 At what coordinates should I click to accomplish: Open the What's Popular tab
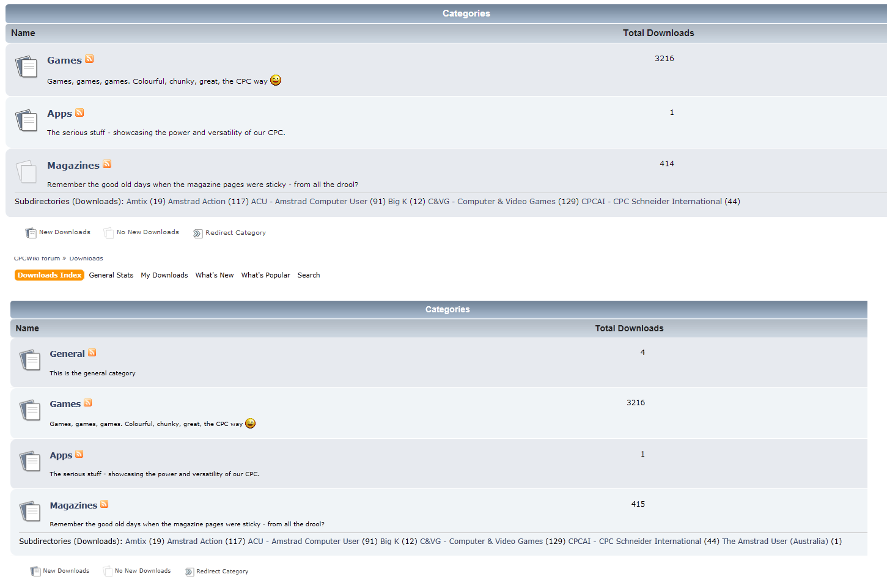coord(265,275)
